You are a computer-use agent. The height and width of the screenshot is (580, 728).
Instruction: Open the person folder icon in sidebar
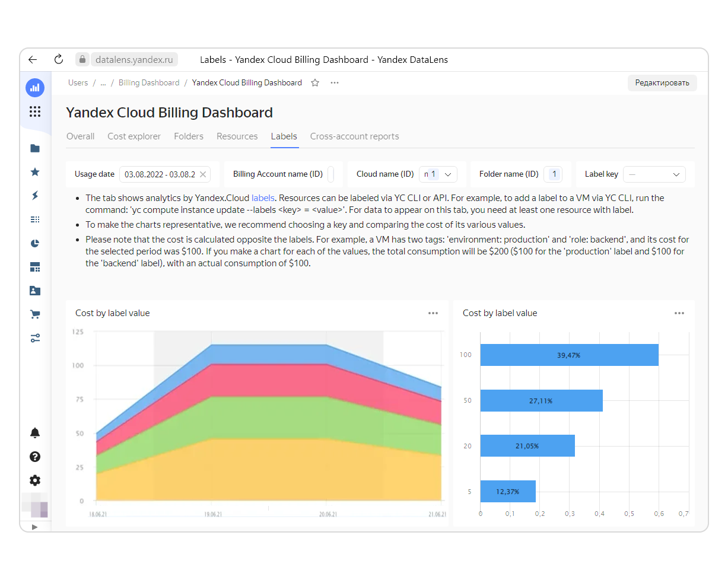[35, 291]
